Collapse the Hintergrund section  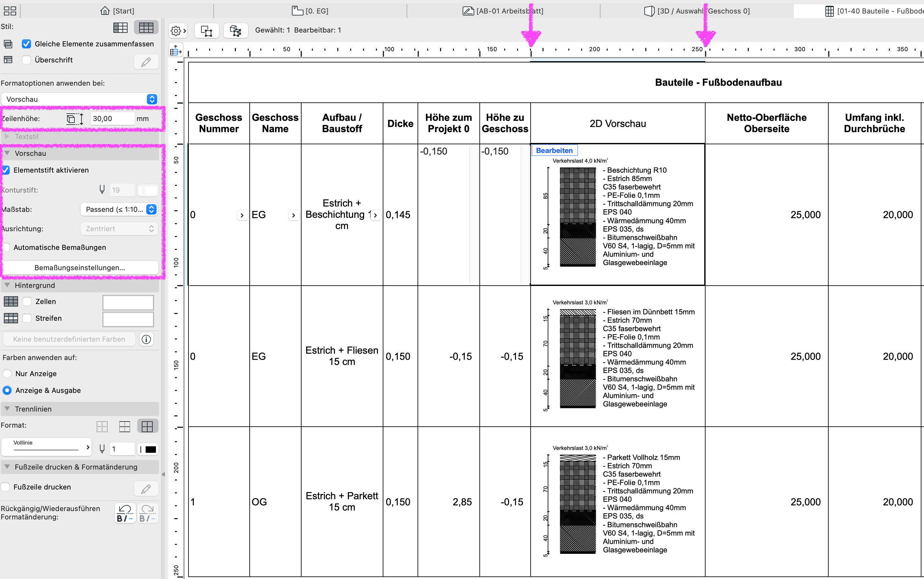7,285
